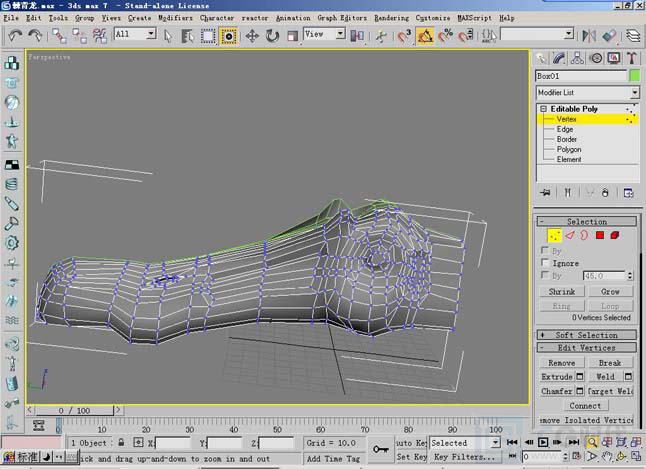Toggle the Percent Snap icon
Image resolution: width=646 pixels, height=469 pixels.
pyautogui.click(x=445, y=36)
